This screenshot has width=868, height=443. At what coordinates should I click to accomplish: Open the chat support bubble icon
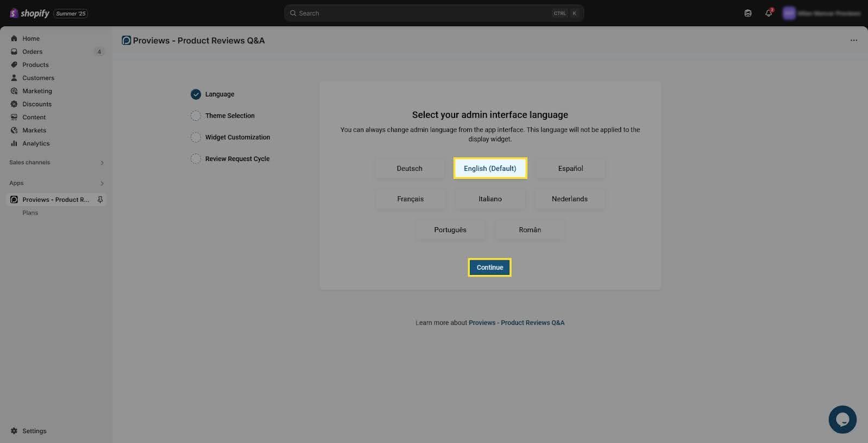pos(842,419)
